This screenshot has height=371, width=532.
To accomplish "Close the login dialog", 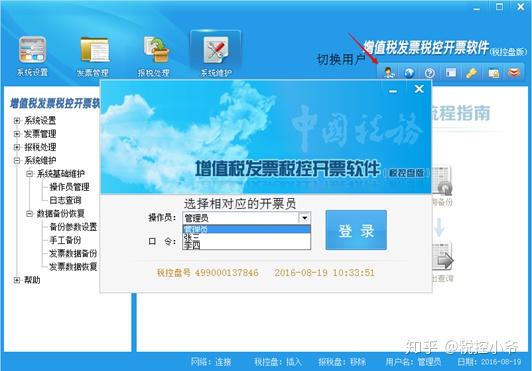I will coord(419,89).
